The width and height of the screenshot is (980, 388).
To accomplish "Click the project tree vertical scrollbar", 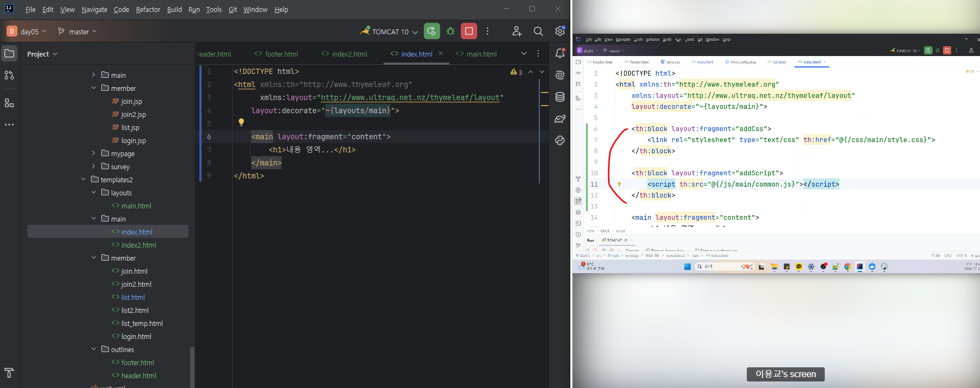I will 192,367.
